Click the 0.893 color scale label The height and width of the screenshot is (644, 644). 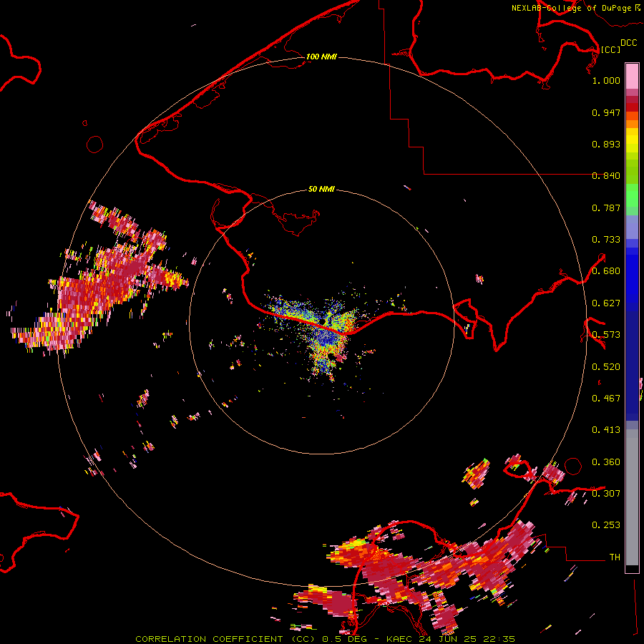click(x=606, y=144)
